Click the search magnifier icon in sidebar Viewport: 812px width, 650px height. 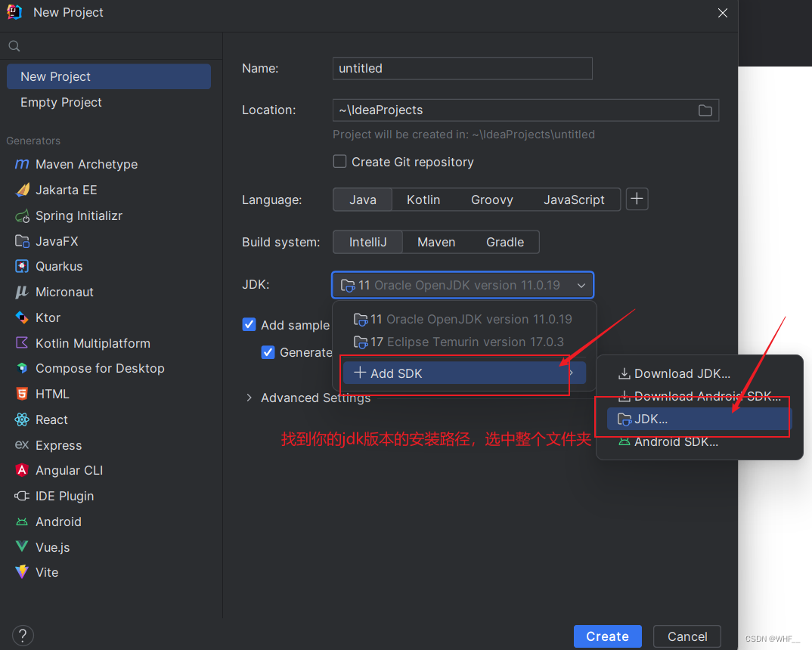(14, 46)
